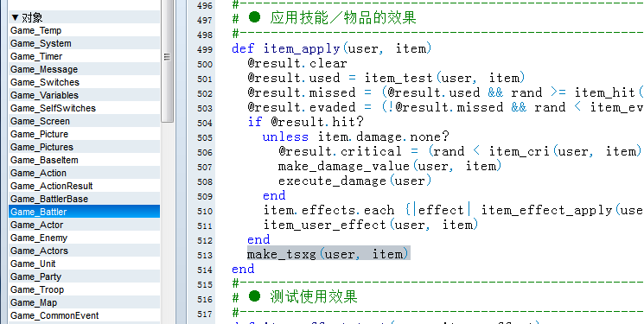Image resolution: width=644 pixels, height=324 pixels.
Task: Place cursor on 'def item_apply(user, item)'
Action: coord(331,49)
